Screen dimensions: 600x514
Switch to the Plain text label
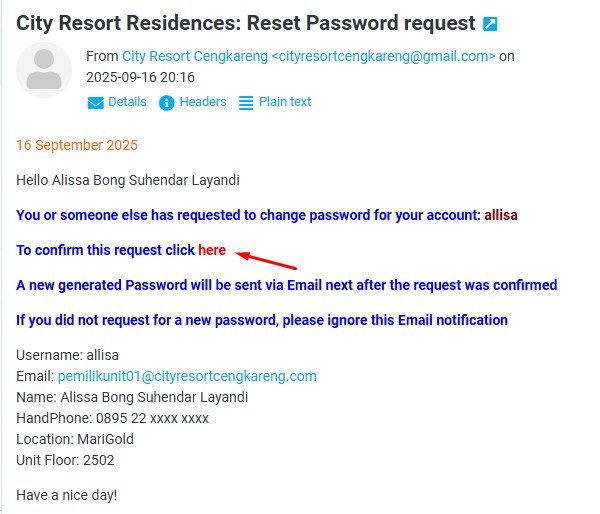[285, 102]
